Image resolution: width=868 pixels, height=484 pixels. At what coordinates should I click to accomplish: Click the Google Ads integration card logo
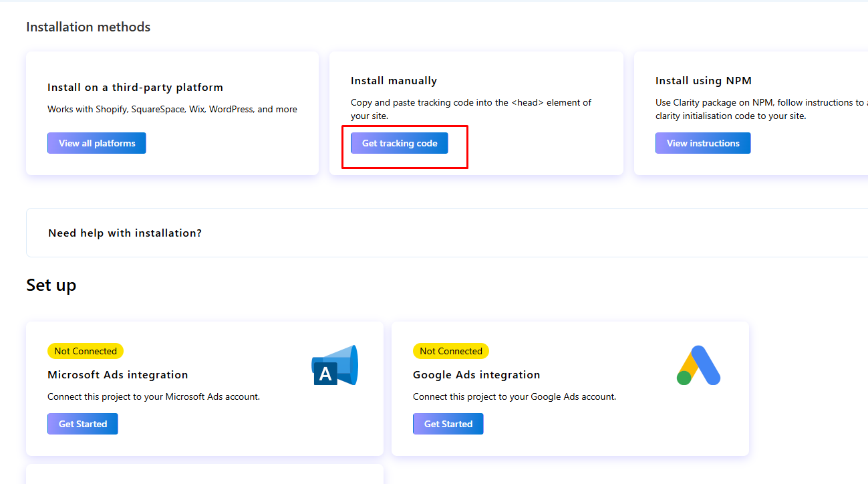tap(700, 364)
